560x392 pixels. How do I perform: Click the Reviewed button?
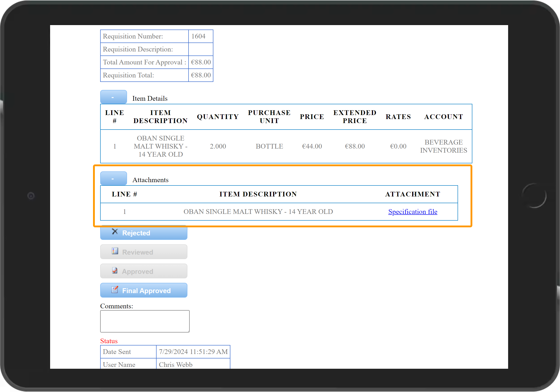[x=144, y=252]
